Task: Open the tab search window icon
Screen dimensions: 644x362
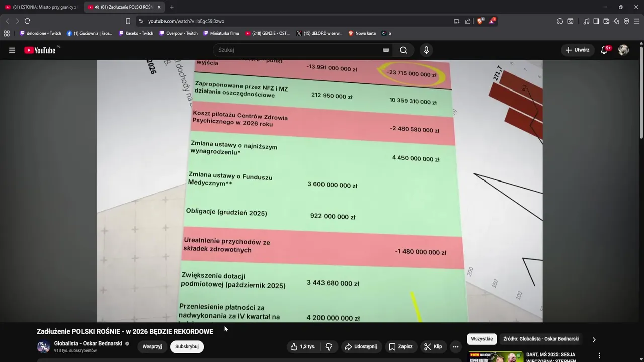Action: pos(570,21)
